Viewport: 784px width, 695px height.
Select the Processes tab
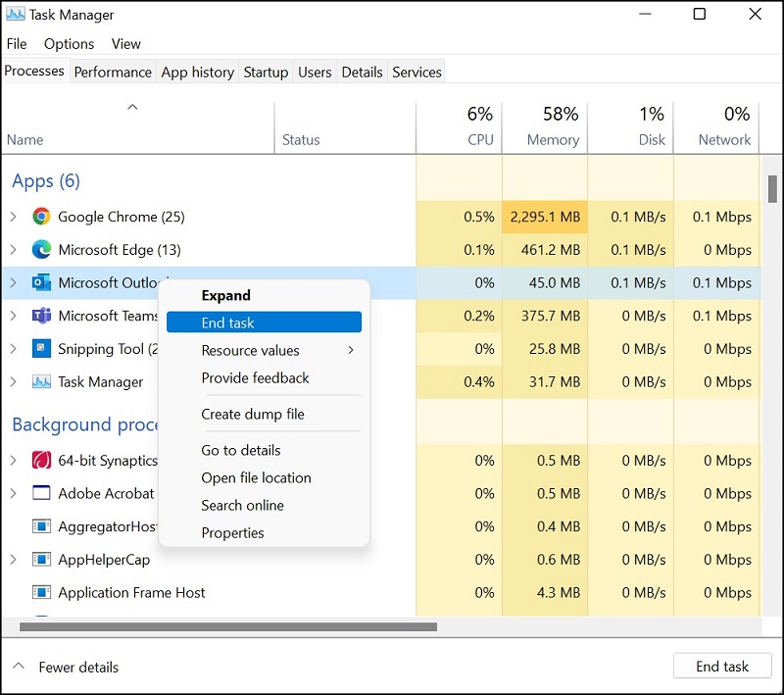[34, 71]
